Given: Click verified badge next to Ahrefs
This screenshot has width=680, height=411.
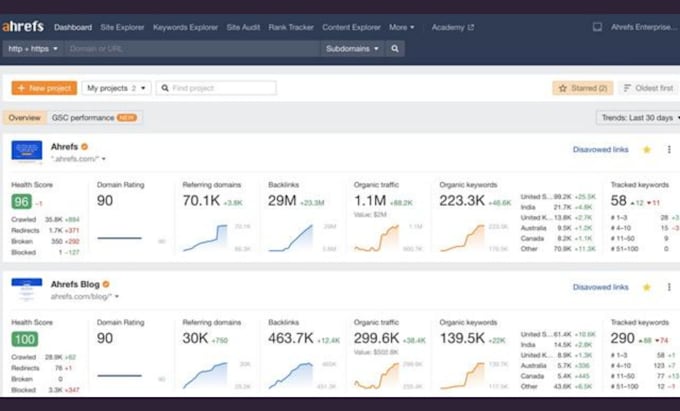Looking at the screenshot, I should point(85,147).
